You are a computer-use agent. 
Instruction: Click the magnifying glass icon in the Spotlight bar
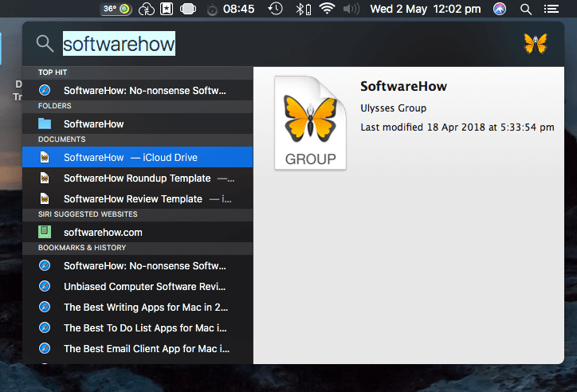pos(45,44)
